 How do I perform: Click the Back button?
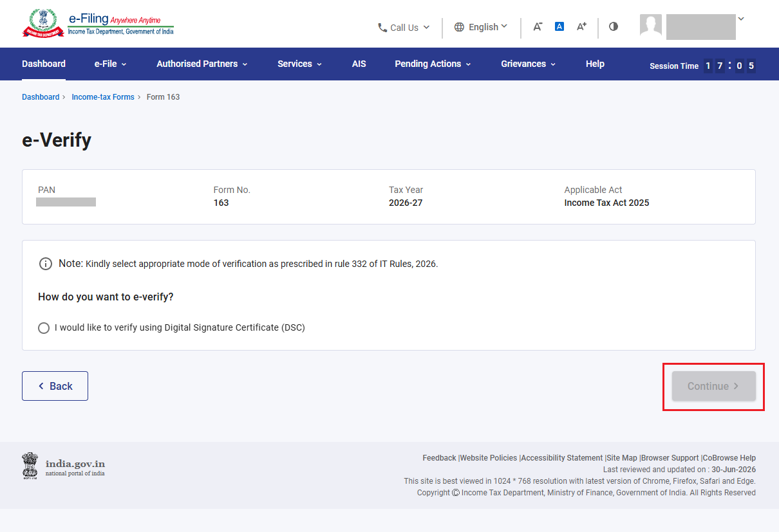(55, 386)
